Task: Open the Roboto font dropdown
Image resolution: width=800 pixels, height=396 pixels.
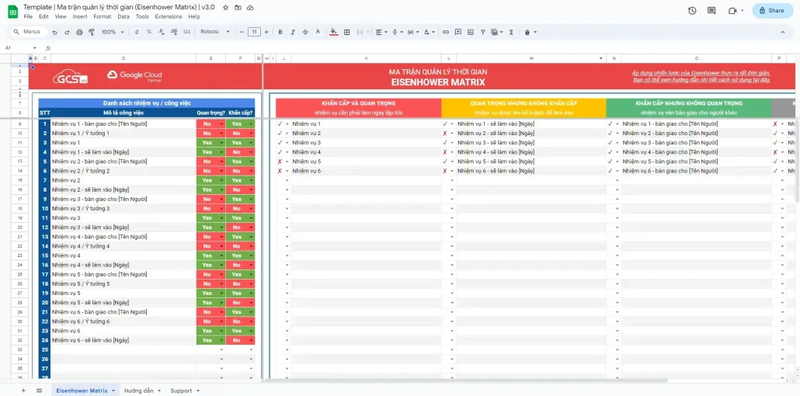Action: click(x=215, y=32)
